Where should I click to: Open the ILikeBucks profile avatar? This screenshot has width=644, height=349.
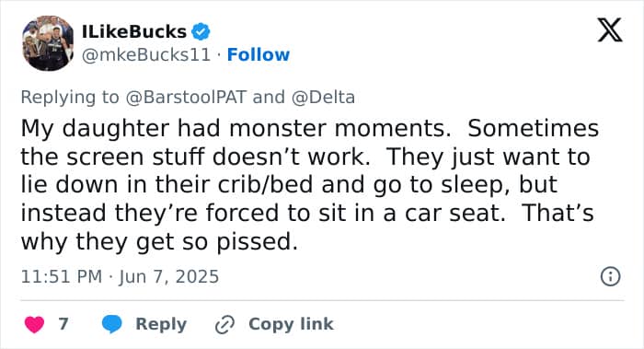[x=48, y=43]
